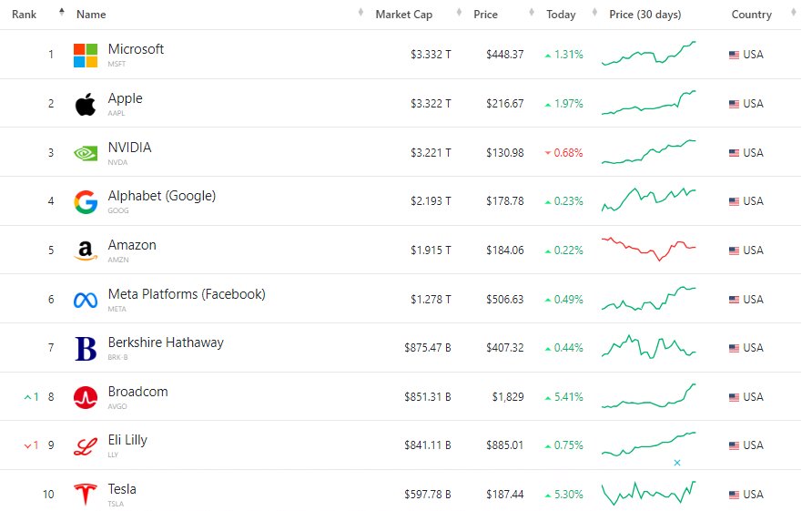Open the Broadcom company link
Viewport: 812px width, 511px height.
click(137, 392)
